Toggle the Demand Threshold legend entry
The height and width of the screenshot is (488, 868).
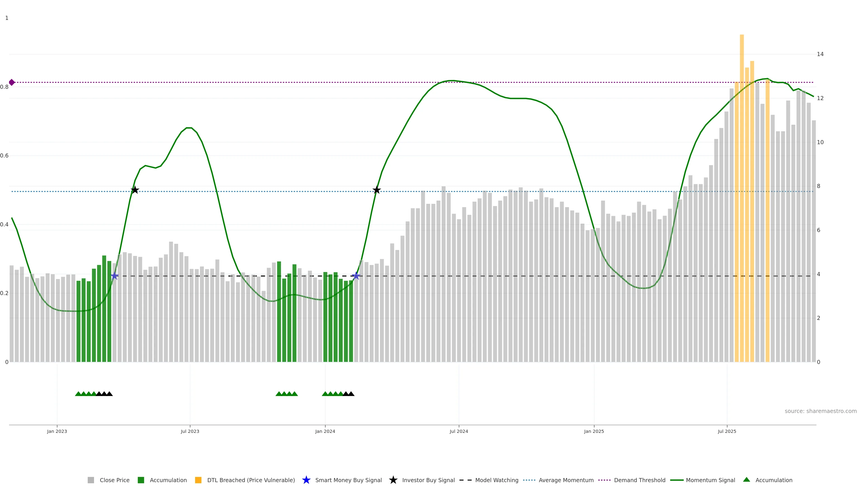[x=639, y=480]
